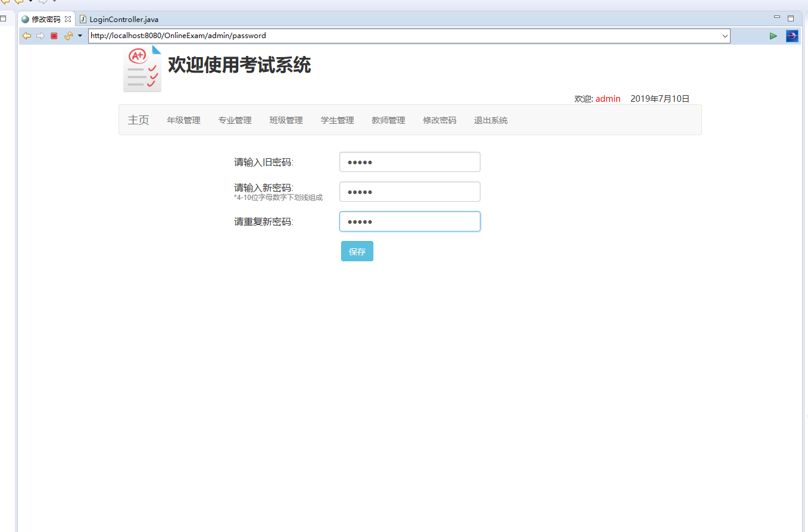Click the green run arrow icon
This screenshot has width=808, height=532.
pyautogui.click(x=773, y=36)
